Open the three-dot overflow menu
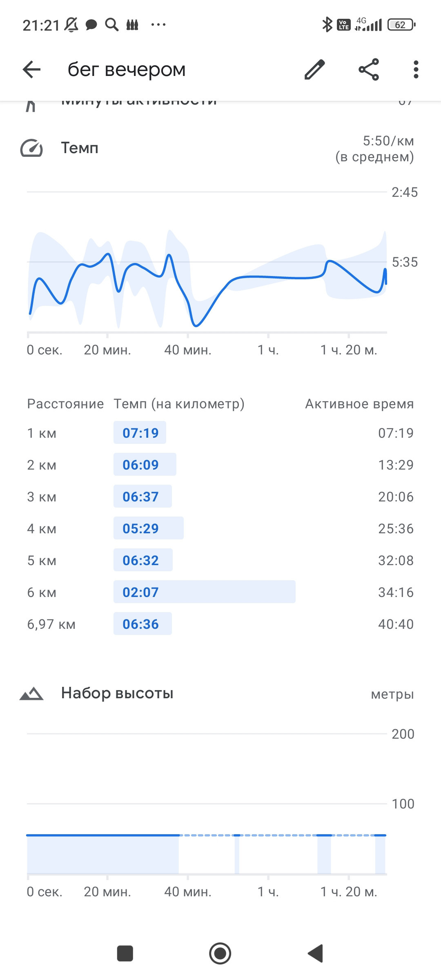441x980 pixels. click(416, 69)
